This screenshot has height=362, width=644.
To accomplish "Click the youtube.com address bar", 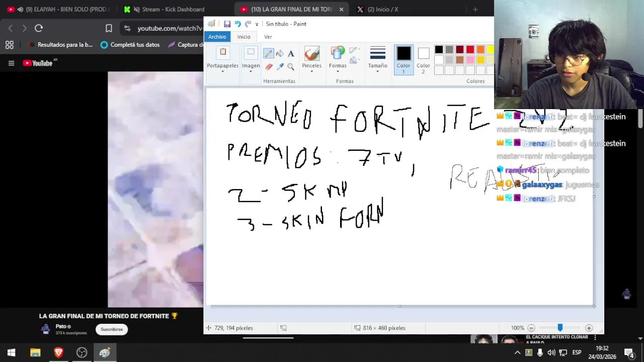I will (x=170, y=29).
